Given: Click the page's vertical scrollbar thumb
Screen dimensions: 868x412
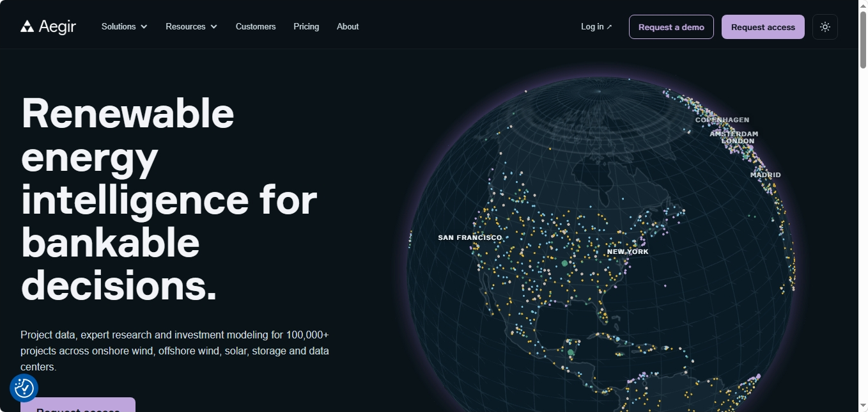Looking at the screenshot, I should pos(863,38).
